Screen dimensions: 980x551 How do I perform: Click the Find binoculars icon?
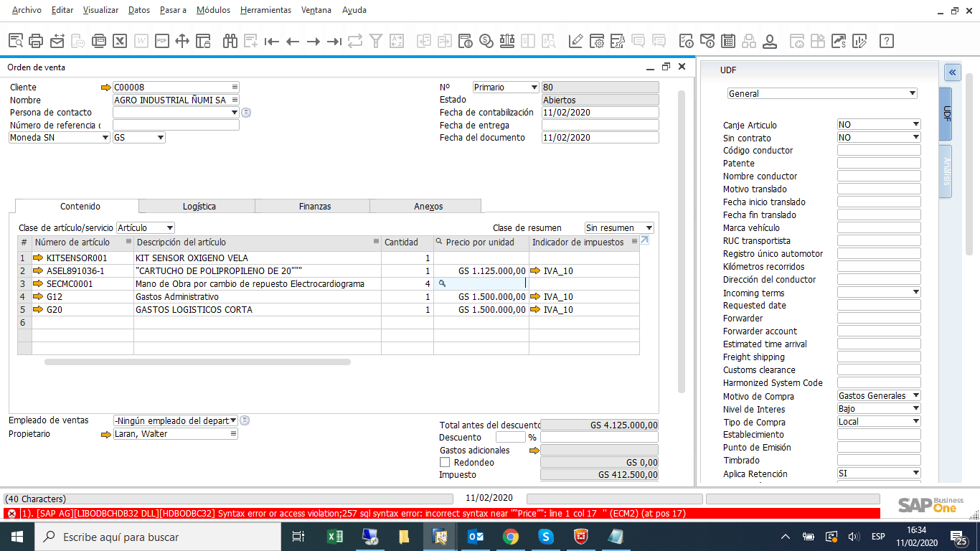(230, 41)
